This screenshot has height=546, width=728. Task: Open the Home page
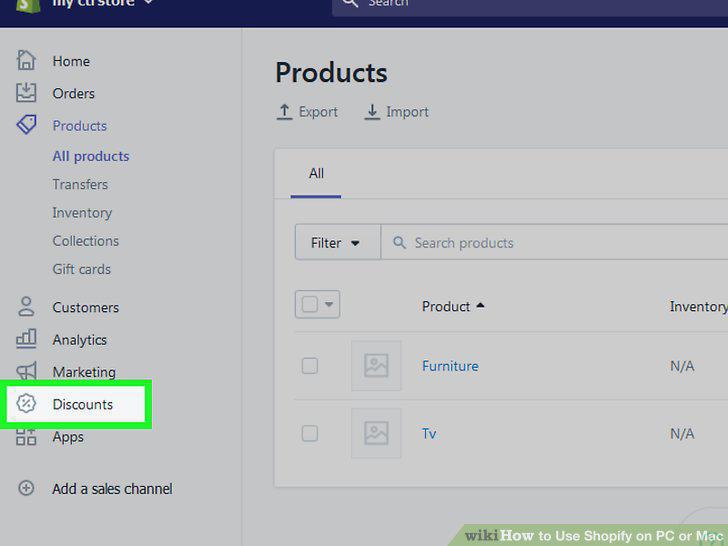point(71,61)
